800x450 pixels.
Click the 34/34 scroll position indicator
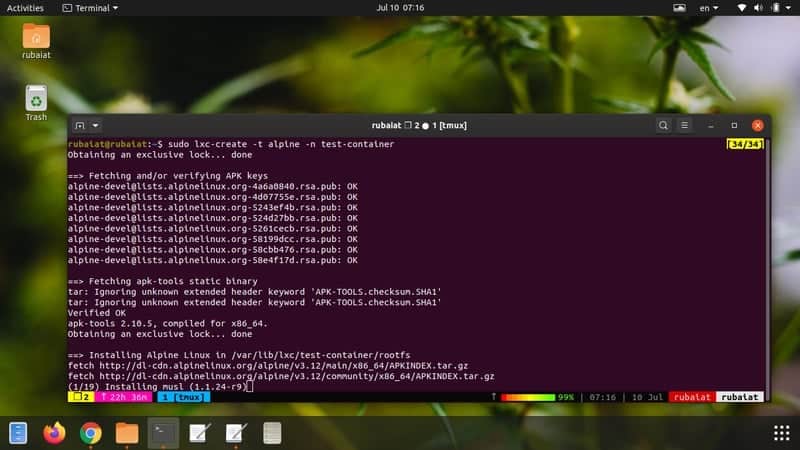pos(745,144)
